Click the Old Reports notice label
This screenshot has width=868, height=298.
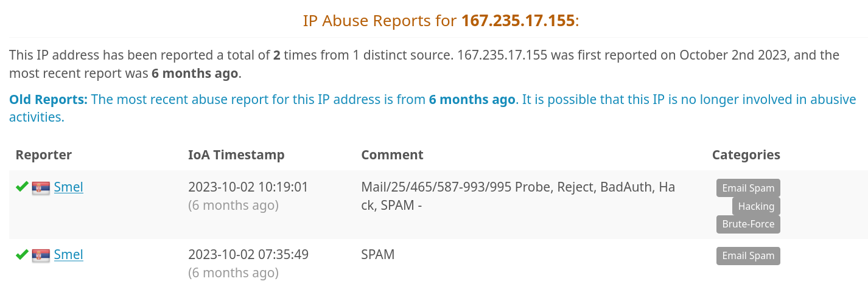(49, 100)
